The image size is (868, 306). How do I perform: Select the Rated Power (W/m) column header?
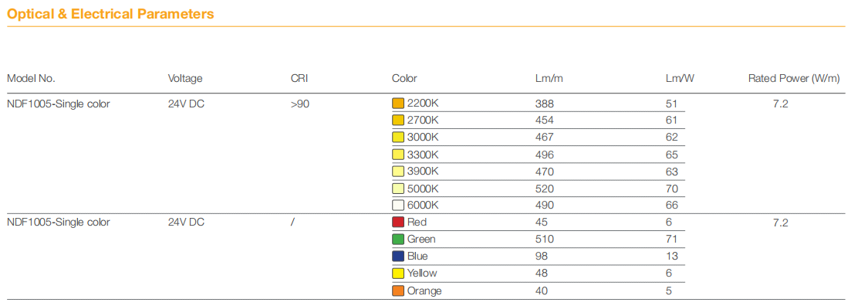pyautogui.click(x=794, y=79)
